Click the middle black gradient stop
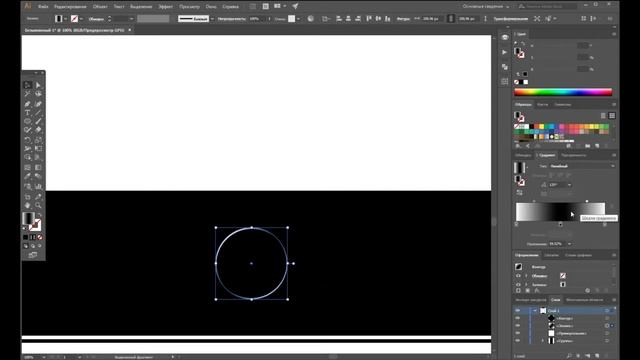The image size is (640, 360). click(560, 224)
